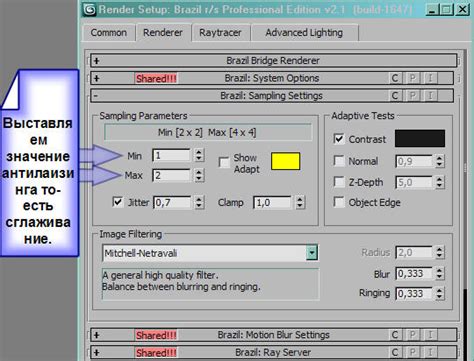The width and height of the screenshot is (474, 361).
Task: Click the P icon on System Options rollout
Action: (413, 78)
